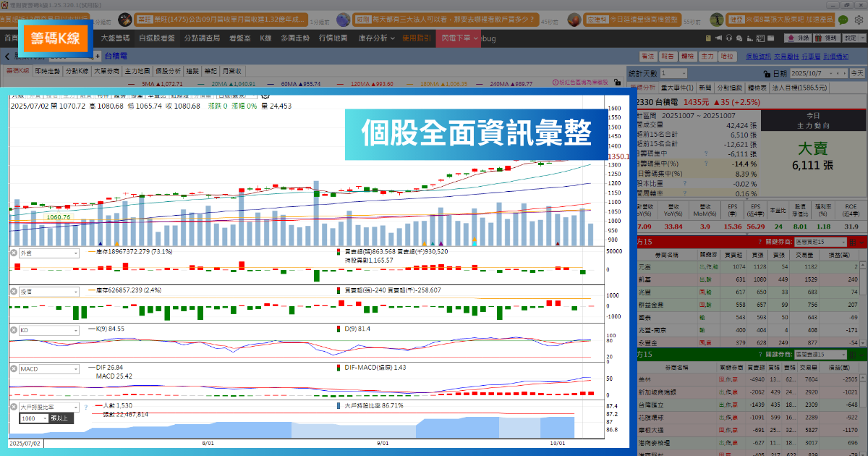Remove the MACD indicator panel
This screenshot has width=868, height=456.
click(14, 368)
